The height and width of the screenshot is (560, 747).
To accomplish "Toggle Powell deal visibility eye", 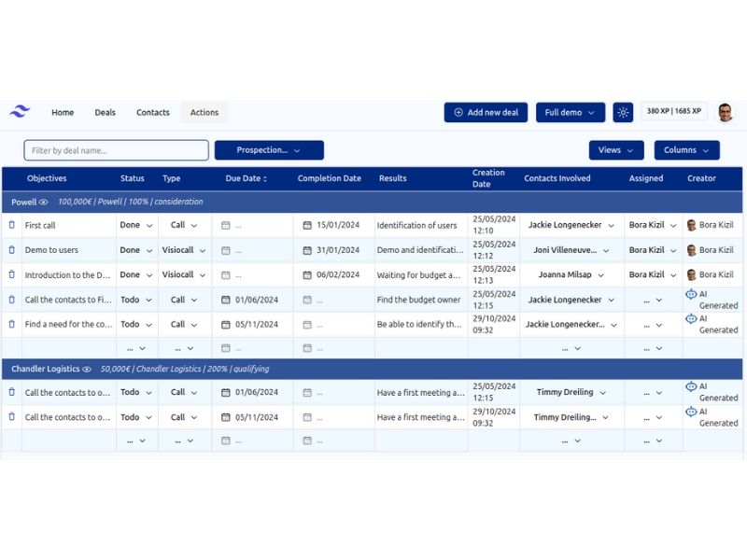I will pos(43,202).
